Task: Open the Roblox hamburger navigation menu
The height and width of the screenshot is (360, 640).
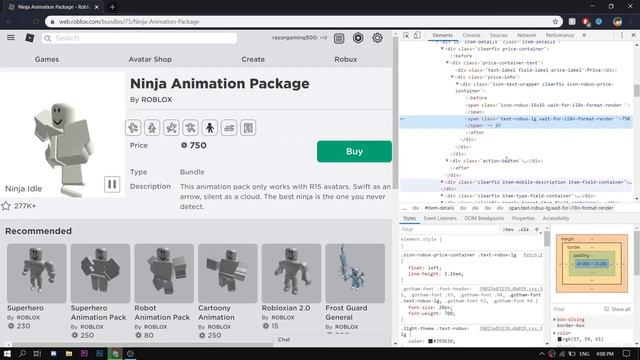Action: click(x=11, y=38)
